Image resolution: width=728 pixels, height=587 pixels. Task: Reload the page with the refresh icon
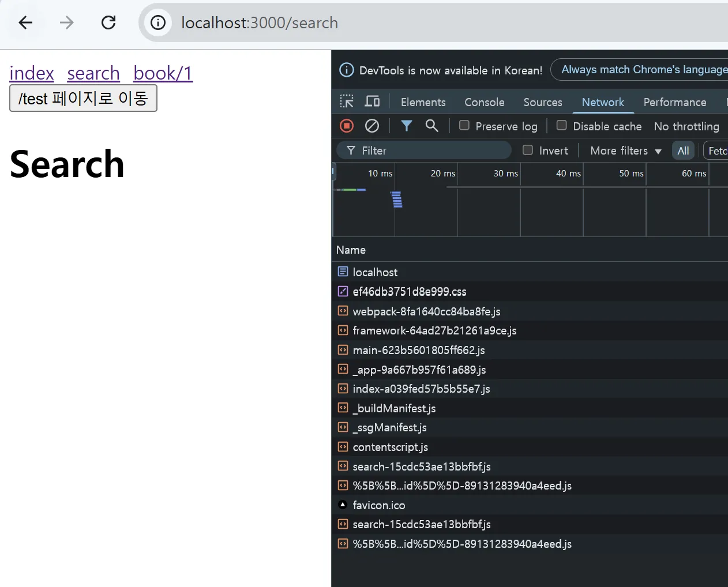click(108, 22)
